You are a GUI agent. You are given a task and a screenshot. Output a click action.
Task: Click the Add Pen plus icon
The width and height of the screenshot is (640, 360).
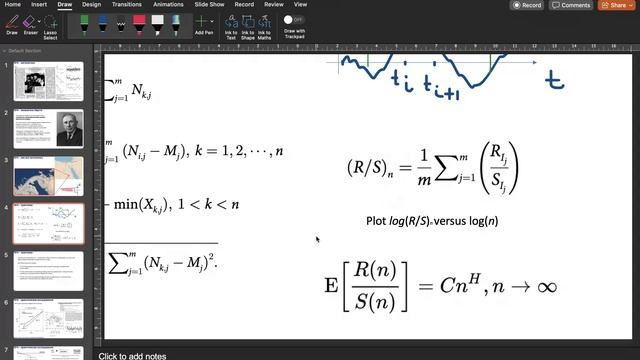pos(201,21)
